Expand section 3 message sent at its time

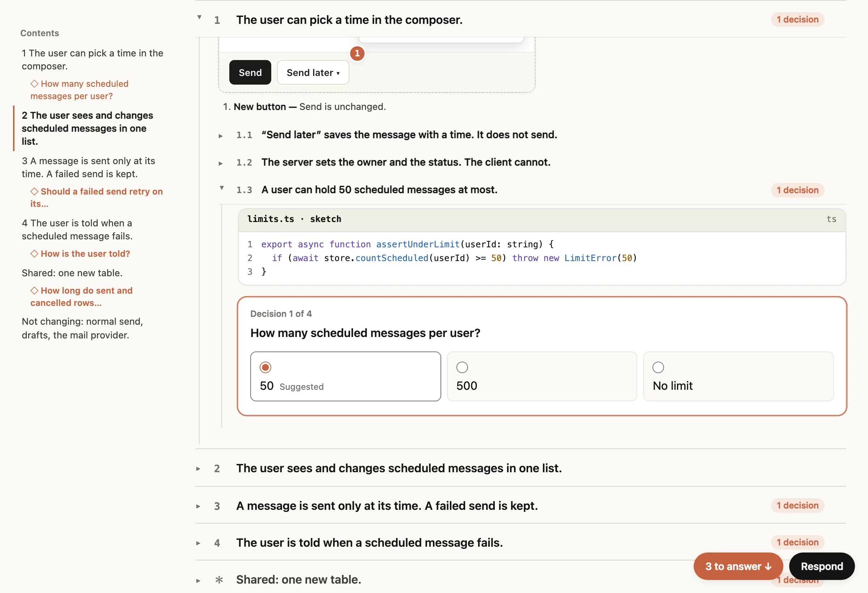pos(198,507)
